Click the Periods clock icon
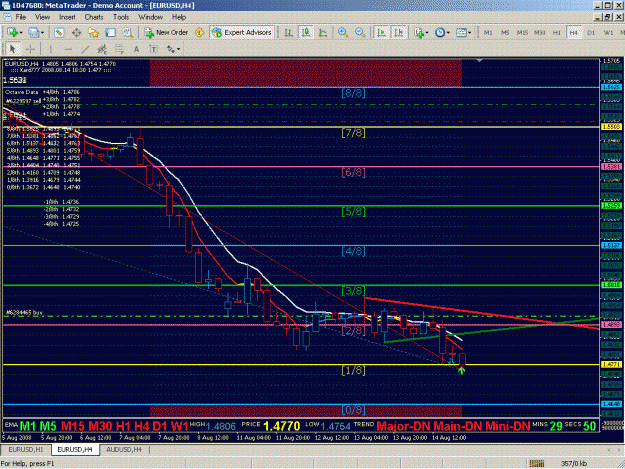The image size is (625, 469). [x=440, y=33]
